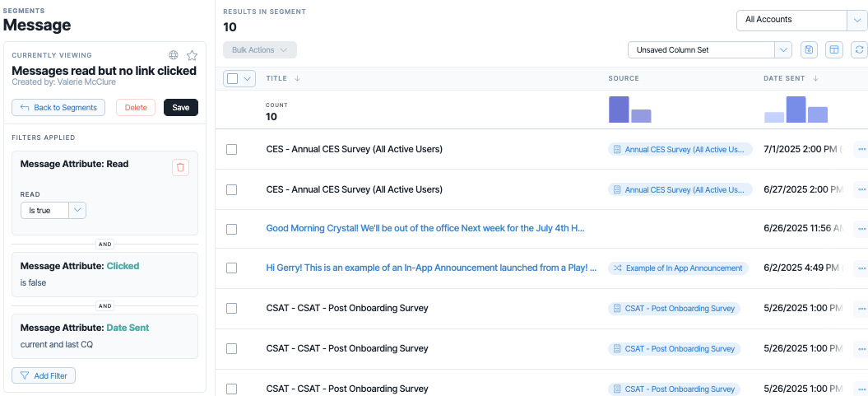Image resolution: width=868 pixels, height=396 pixels.
Task: Click the Source column bar chart
Action: tap(630, 109)
